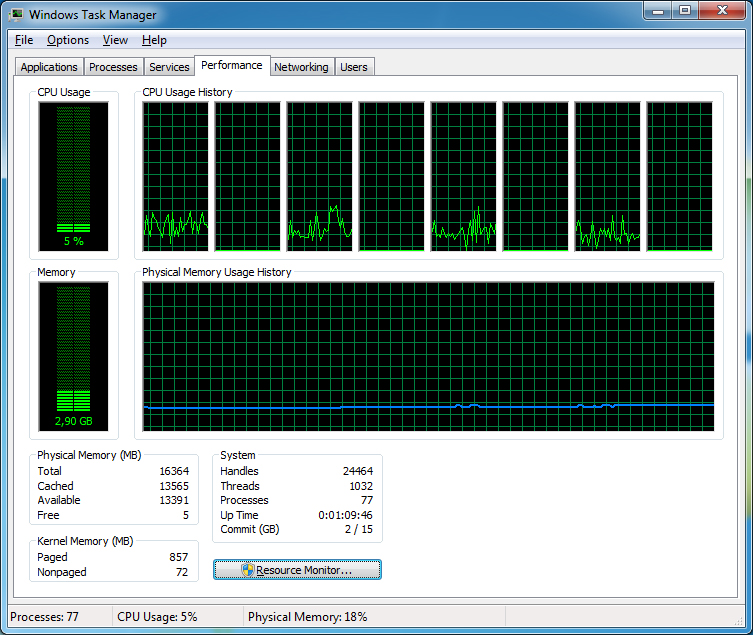Viewport: 753px width, 635px height.
Task: Click the Up Time value 0:01:09:46
Action: tap(345, 515)
